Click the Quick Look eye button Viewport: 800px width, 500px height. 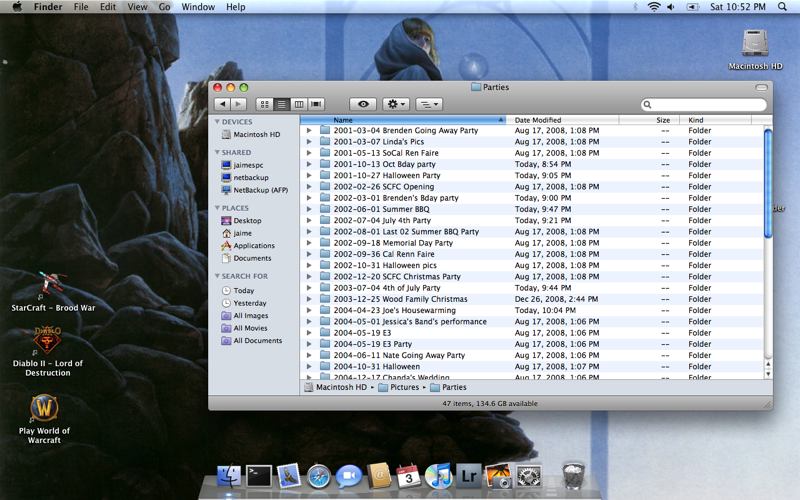[x=363, y=104]
